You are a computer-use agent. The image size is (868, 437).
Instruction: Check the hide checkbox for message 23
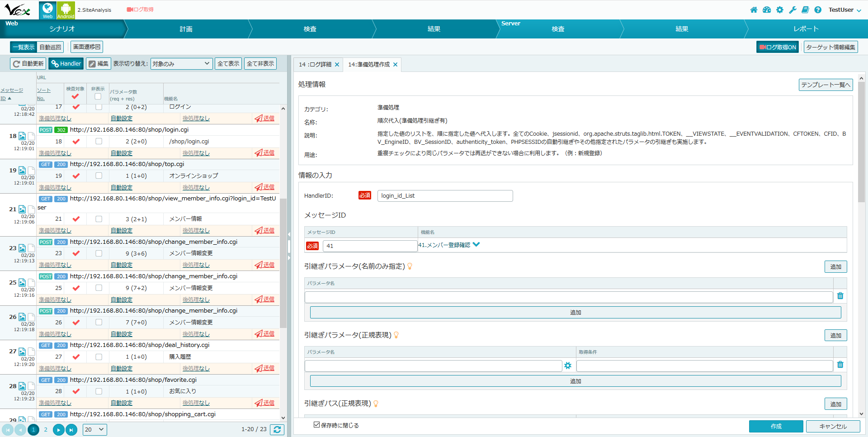pyautogui.click(x=99, y=253)
